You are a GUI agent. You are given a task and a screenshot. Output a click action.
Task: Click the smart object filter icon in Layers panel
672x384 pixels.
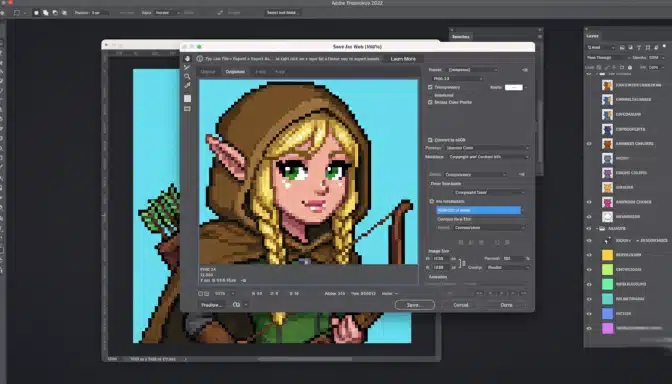click(656, 47)
